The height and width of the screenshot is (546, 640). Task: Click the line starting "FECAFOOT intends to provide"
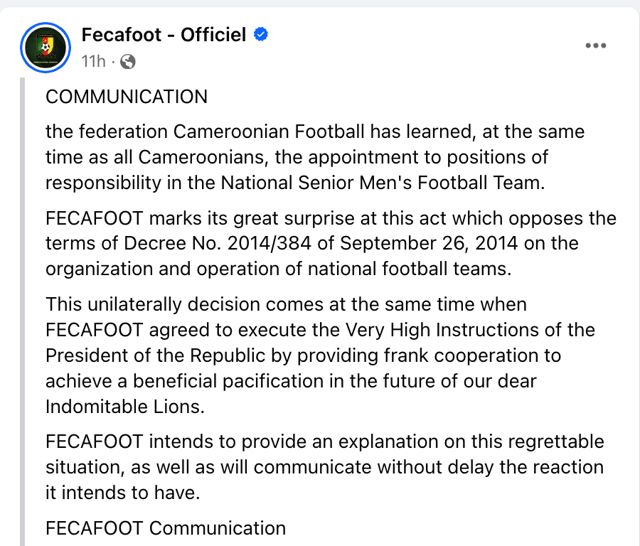[325, 442]
